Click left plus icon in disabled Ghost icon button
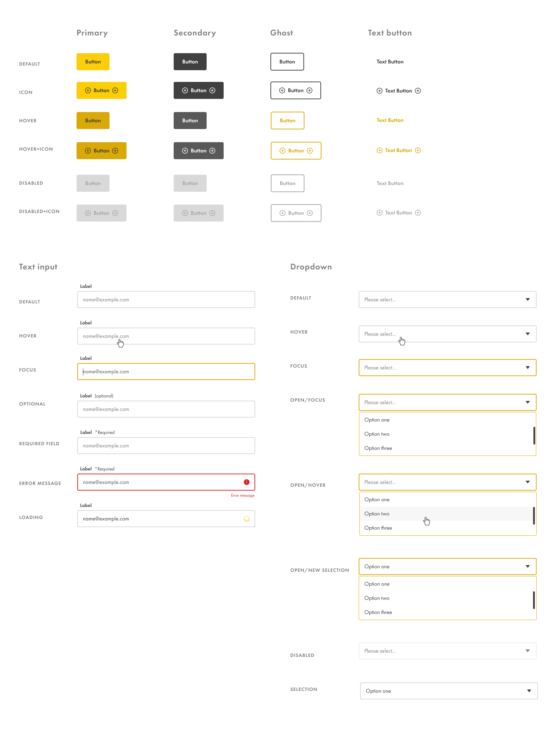This screenshot has width=560, height=737. pyautogui.click(x=282, y=213)
